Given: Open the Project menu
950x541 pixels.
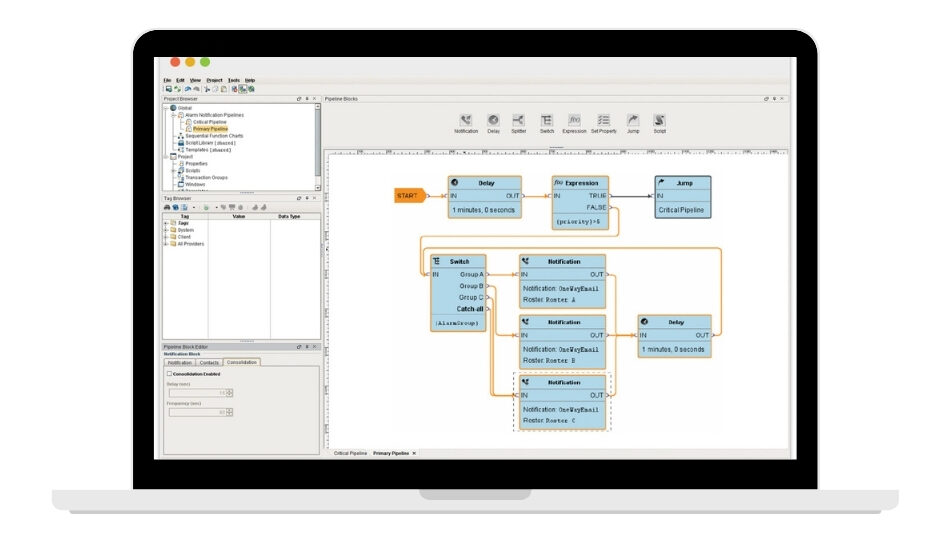Looking at the screenshot, I should click(214, 80).
